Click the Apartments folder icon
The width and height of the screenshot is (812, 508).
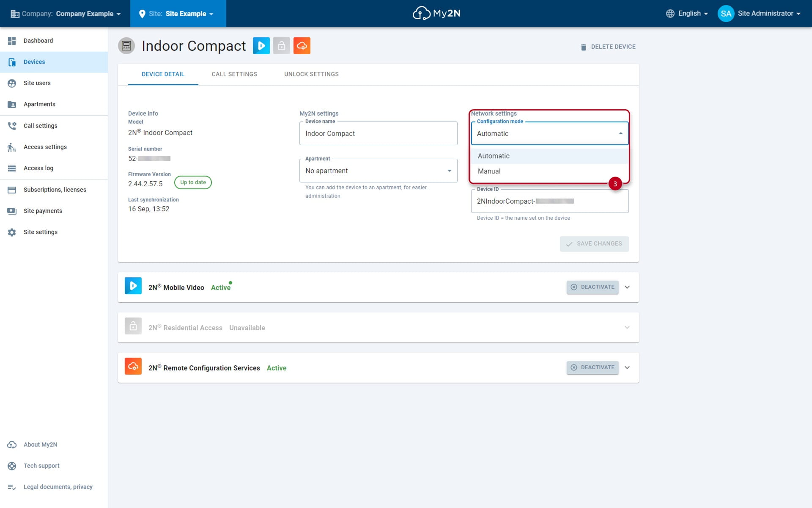[12, 104]
